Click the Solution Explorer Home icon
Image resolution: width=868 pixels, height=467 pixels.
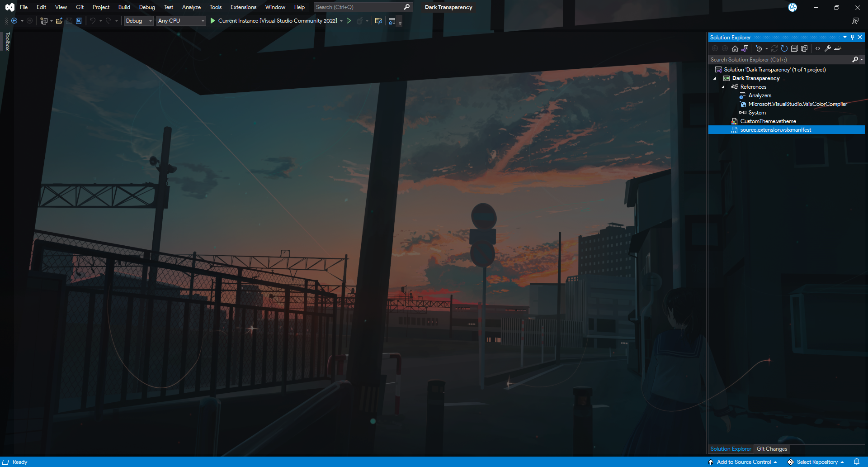[735, 48]
